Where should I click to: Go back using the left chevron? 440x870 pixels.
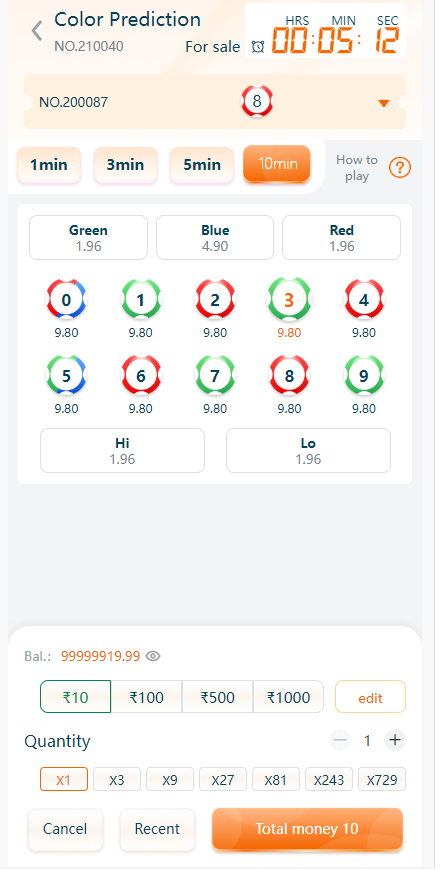tap(37, 31)
